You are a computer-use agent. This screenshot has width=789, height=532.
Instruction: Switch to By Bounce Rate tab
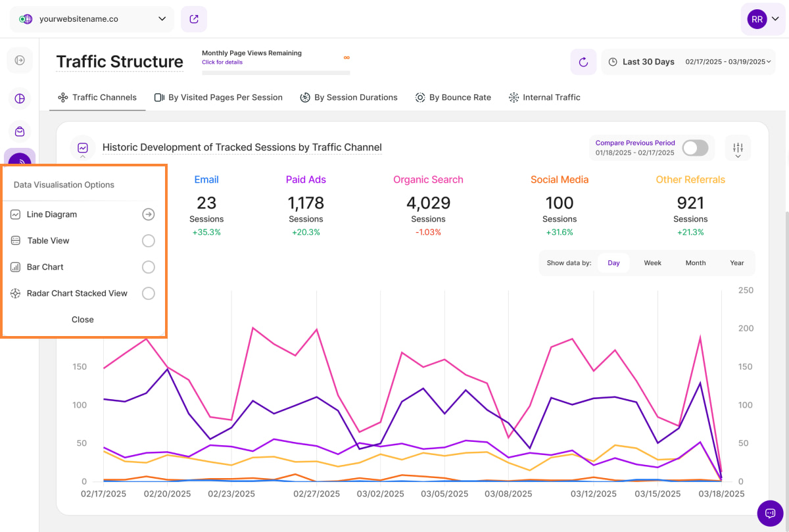pyautogui.click(x=453, y=97)
